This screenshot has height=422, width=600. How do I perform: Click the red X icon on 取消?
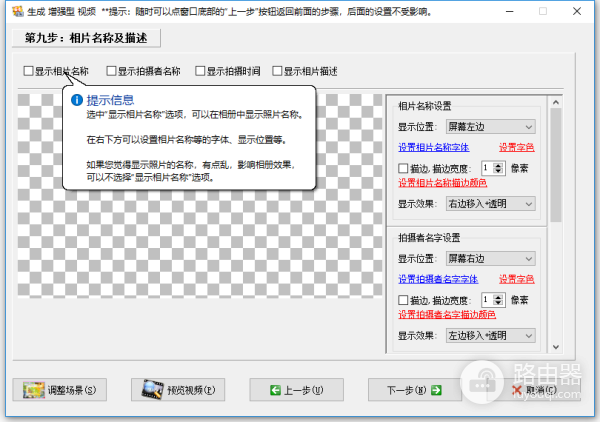tap(517, 390)
